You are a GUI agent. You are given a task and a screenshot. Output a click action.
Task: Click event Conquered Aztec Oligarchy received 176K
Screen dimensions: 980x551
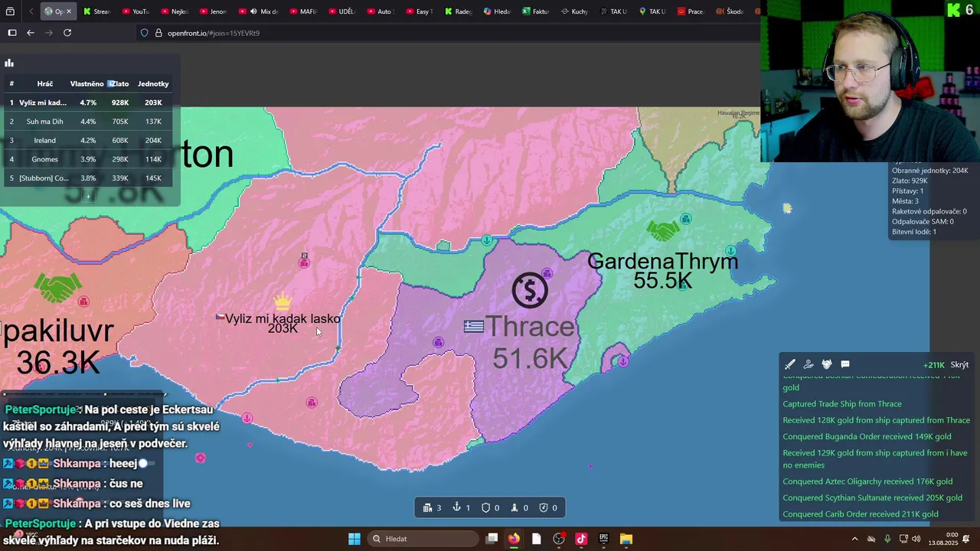867,481
